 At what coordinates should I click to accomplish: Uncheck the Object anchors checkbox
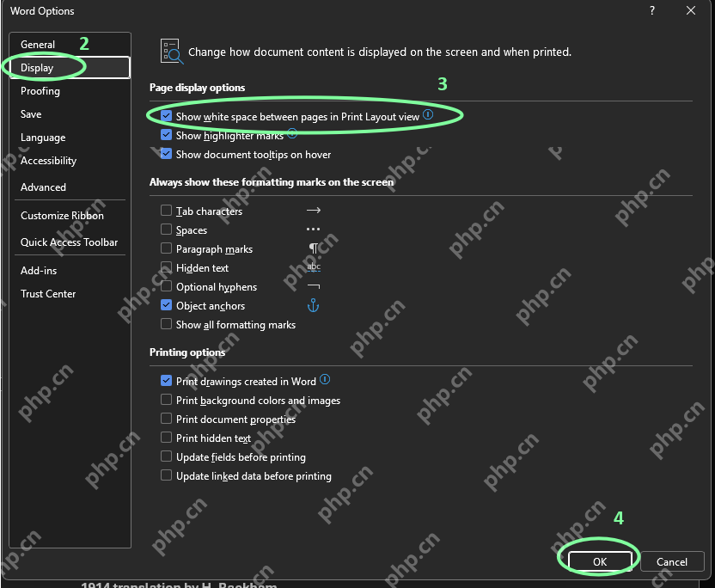tap(167, 305)
